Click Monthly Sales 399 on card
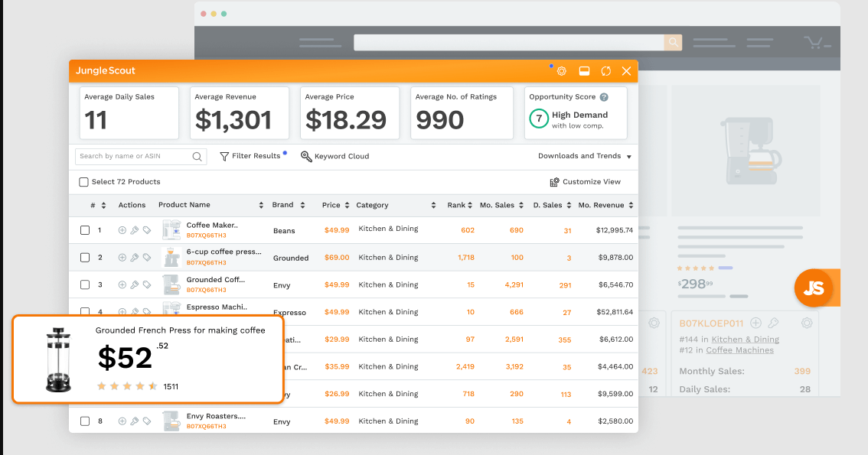This screenshot has height=455, width=868. point(745,372)
